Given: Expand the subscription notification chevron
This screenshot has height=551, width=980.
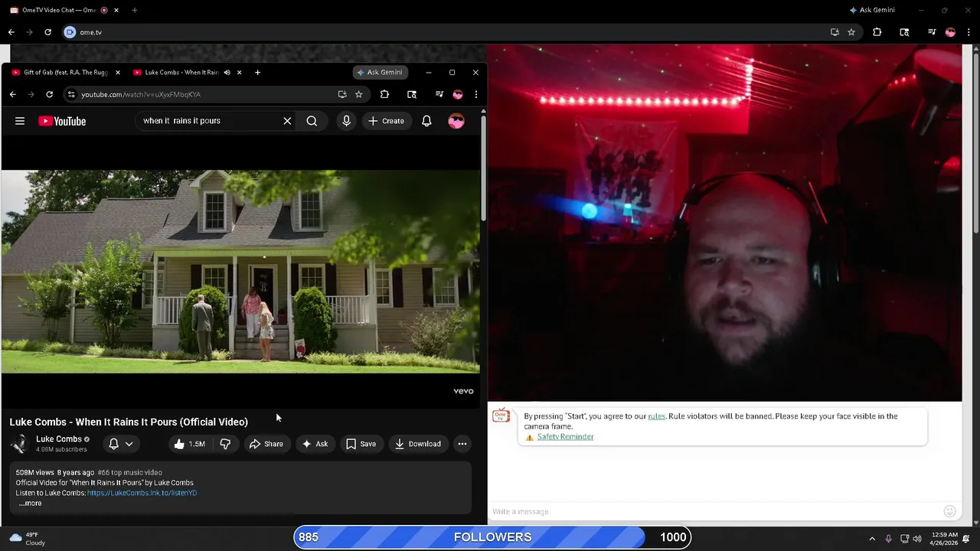Looking at the screenshot, I should coord(129,444).
